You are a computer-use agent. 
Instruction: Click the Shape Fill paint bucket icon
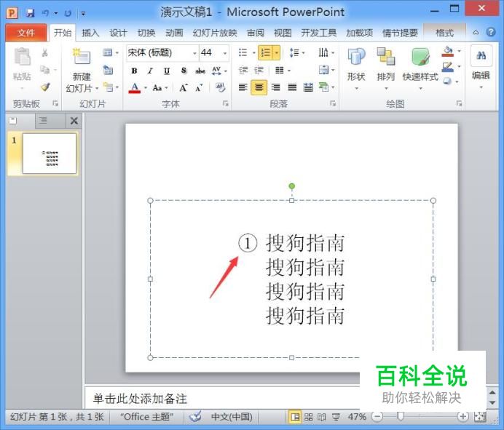coord(448,52)
